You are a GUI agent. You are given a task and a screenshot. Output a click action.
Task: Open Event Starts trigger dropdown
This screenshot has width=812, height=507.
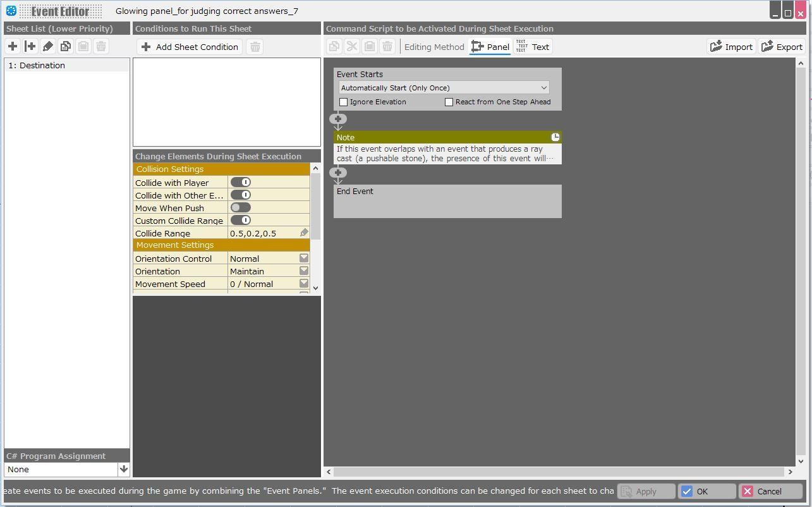coord(444,88)
